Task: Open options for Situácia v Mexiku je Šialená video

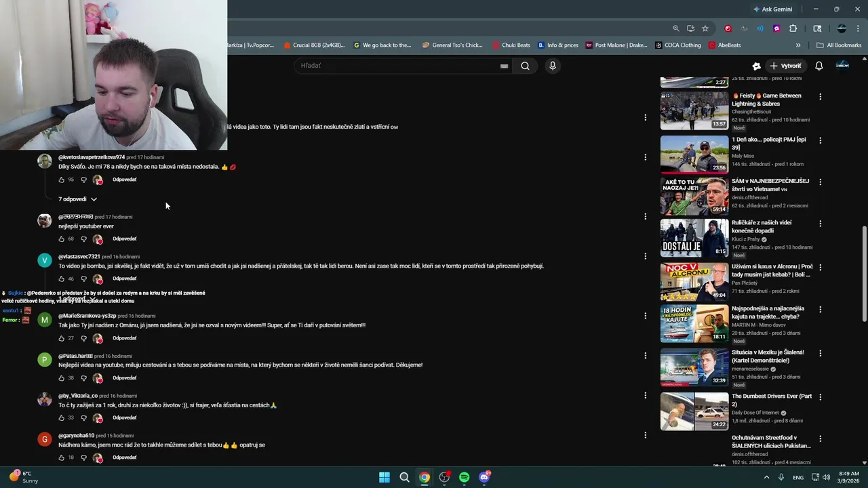Action: (820, 353)
